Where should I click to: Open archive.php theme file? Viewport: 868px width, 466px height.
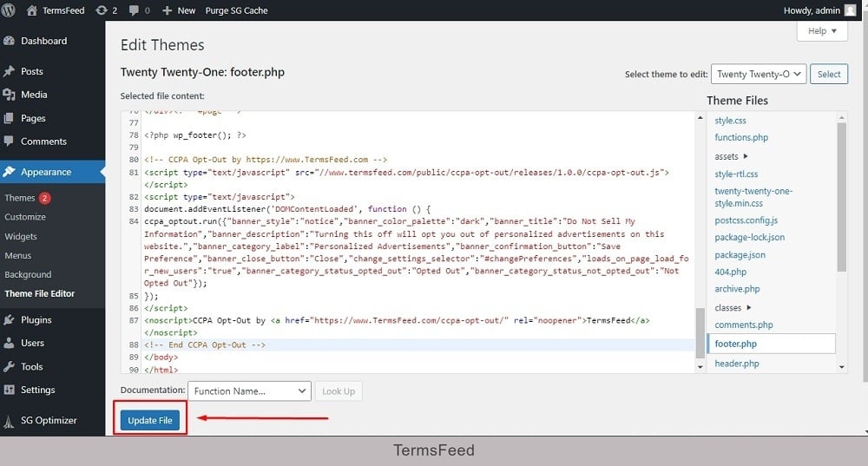click(x=737, y=289)
